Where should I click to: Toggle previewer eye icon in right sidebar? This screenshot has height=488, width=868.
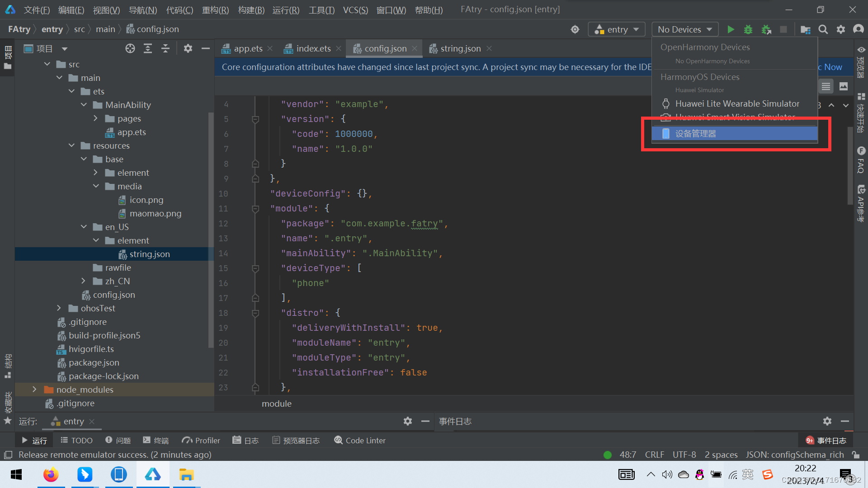click(861, 50)
